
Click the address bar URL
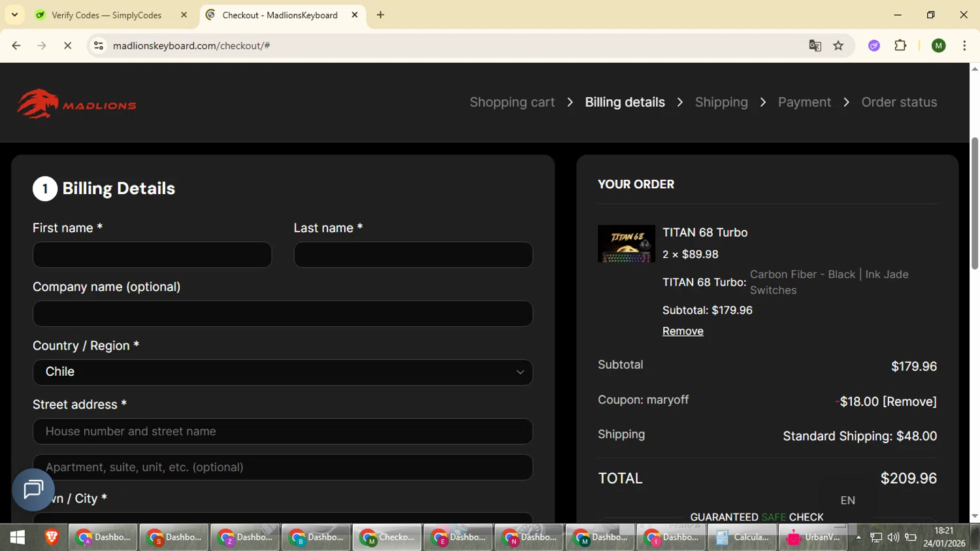191,46
